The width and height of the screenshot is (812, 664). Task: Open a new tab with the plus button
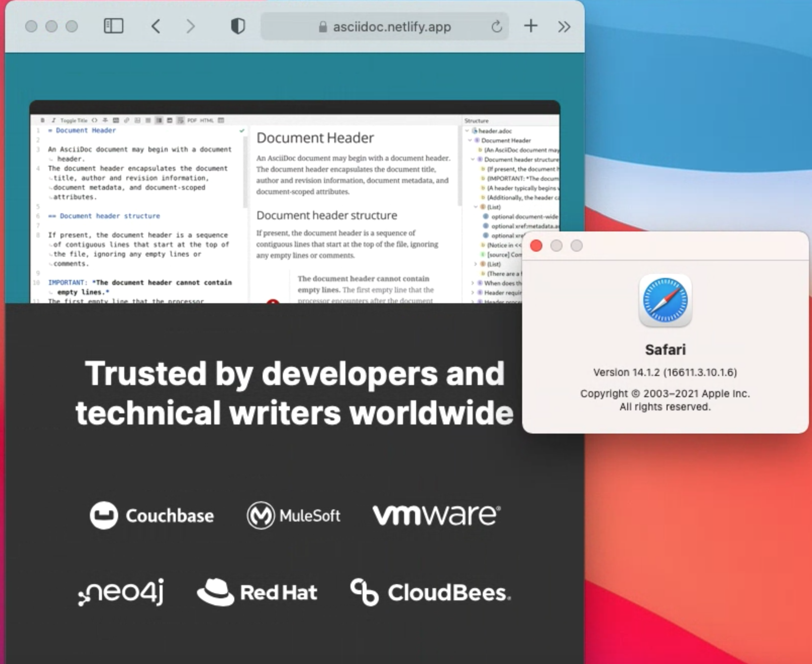531,26
